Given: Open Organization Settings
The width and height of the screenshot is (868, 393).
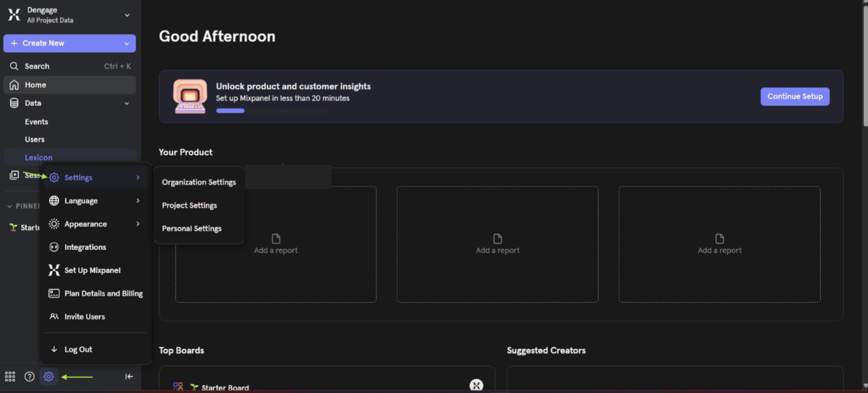Looking at the screenshot, I should coord(199,182).
